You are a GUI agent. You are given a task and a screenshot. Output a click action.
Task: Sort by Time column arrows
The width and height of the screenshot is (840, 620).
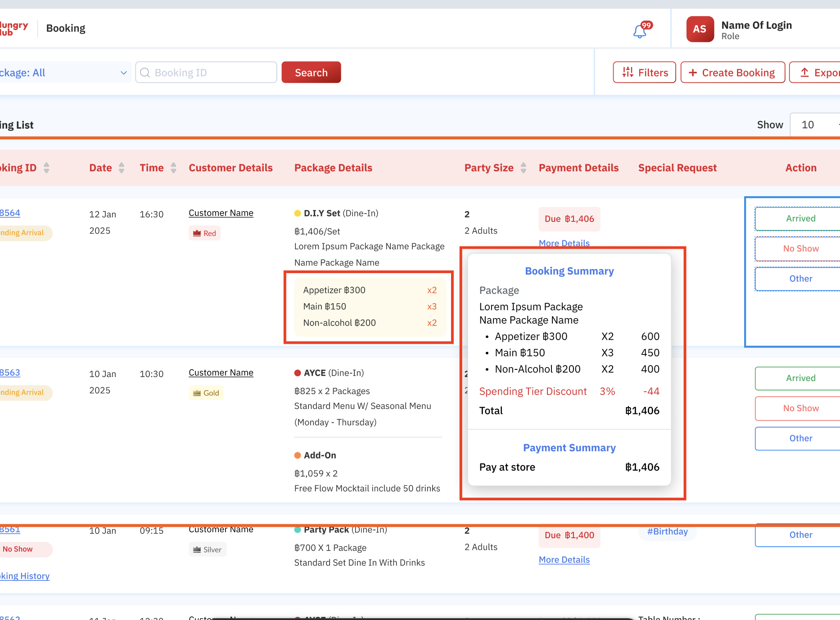point(174,168)
